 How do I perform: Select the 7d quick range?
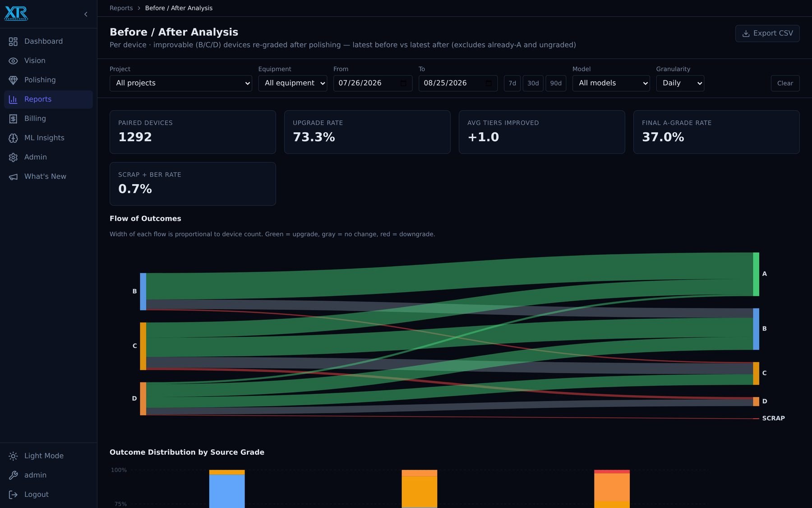pos(512,83)
